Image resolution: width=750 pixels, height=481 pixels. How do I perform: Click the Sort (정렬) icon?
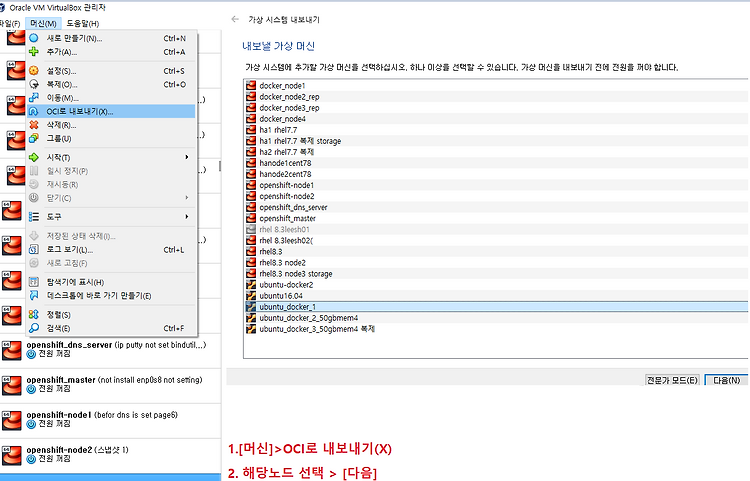34,315
